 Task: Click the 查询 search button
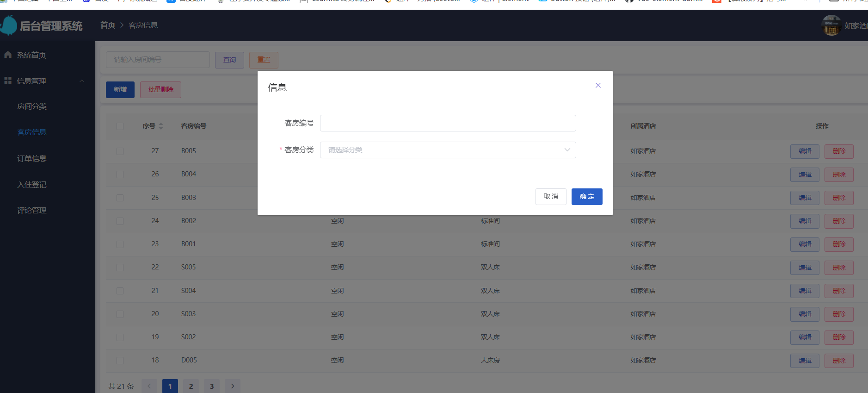click(x=229, y=60)
